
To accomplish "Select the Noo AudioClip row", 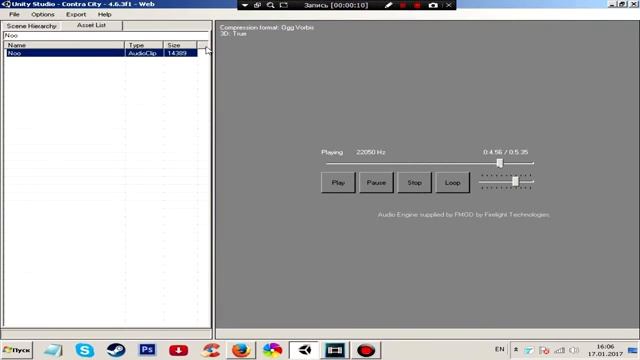I will (102, 53).
